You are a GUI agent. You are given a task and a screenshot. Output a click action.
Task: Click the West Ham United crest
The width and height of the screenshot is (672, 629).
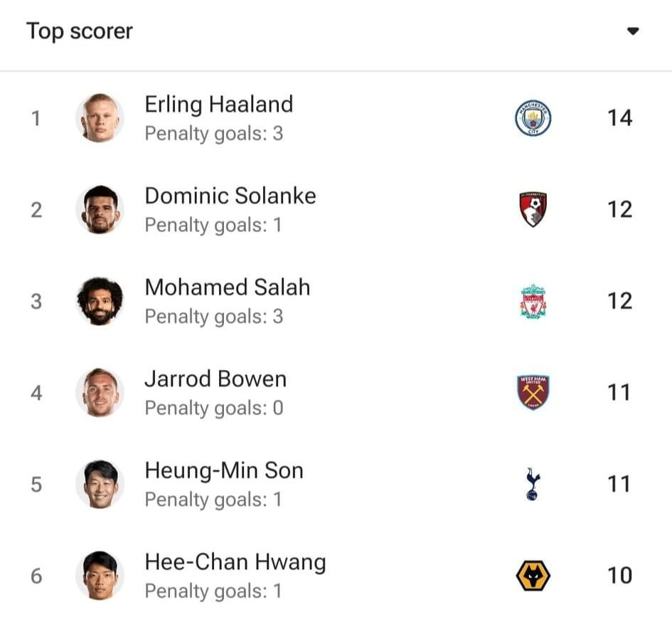[533, 393]
